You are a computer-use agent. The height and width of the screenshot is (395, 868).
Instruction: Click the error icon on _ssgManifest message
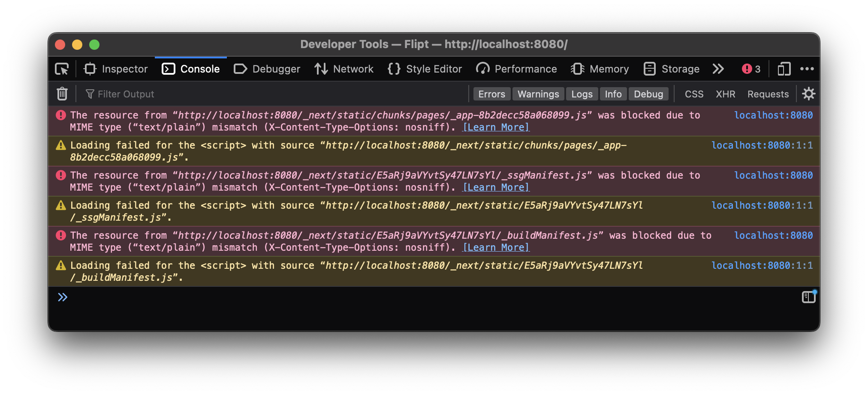(61, 175)
